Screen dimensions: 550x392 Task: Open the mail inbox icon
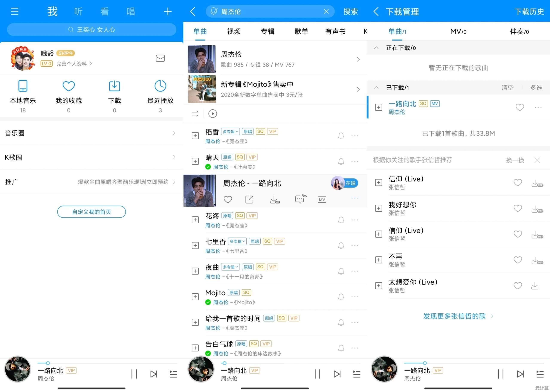160,58
